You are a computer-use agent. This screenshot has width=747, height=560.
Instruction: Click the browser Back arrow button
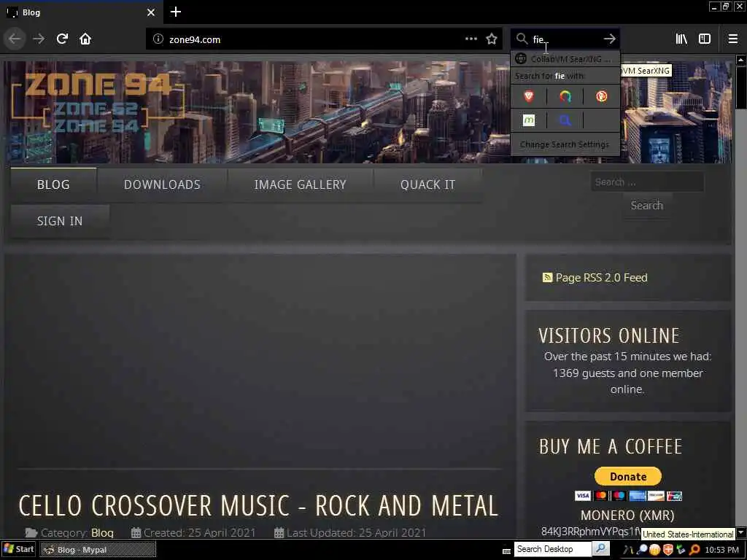point(15,39)
